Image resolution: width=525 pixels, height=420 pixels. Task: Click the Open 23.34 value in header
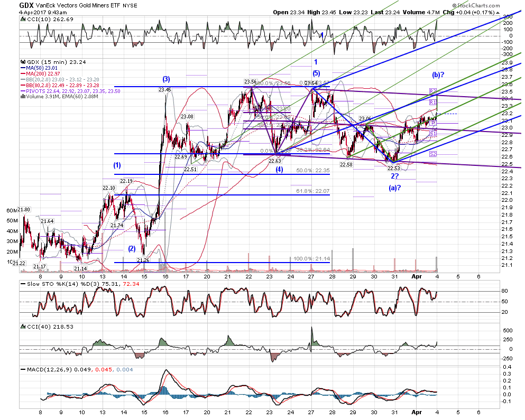click(289, 12)
